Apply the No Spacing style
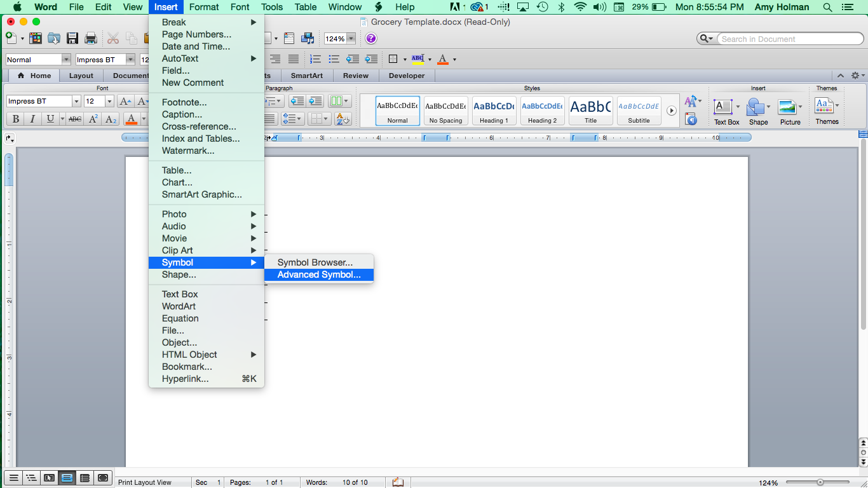The image size is (868, 488). (x=445, y=111)
